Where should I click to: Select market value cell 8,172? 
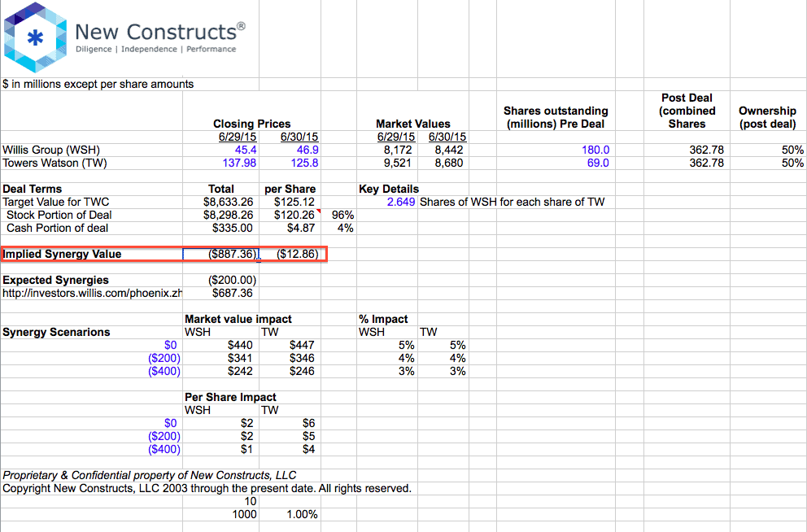coord(397,150)
